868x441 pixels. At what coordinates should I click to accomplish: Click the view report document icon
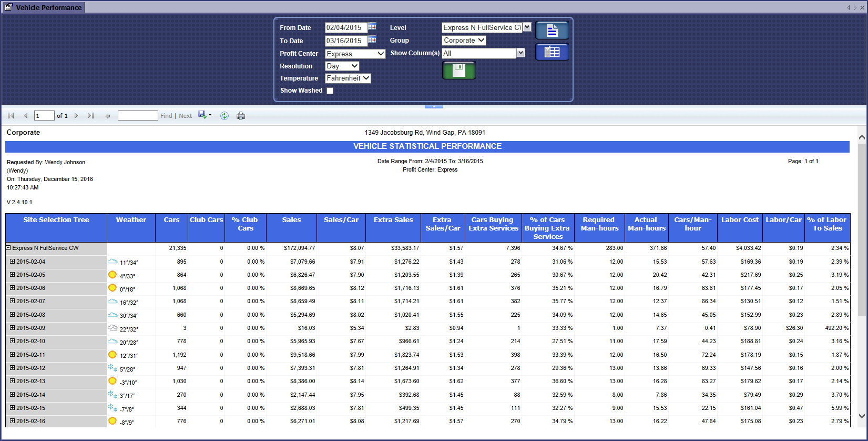[552, 31]
